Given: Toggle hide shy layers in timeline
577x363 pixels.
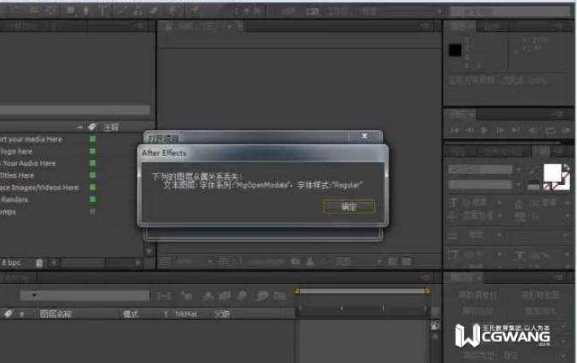Looking at the screenshot, I should 208,295.
